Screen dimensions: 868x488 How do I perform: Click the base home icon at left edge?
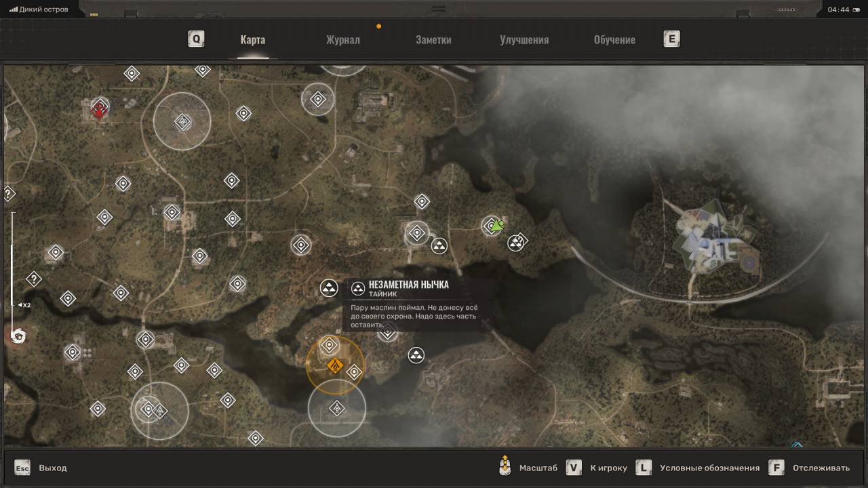(x=18, y=336)
